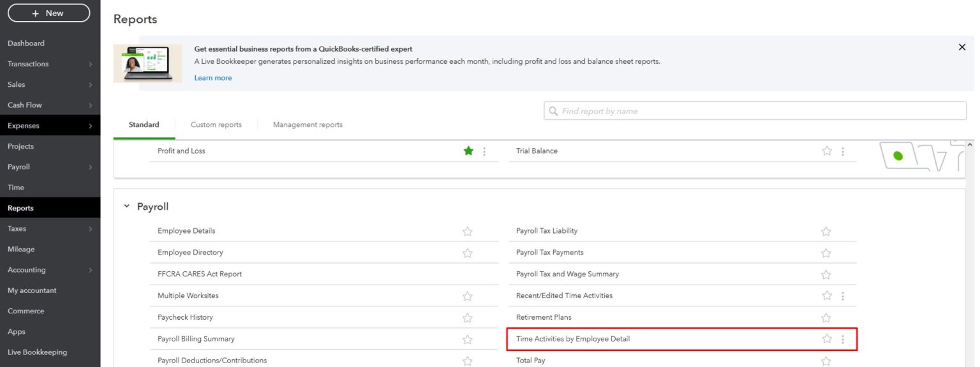Close the Live Bookkeeper banner

pos(962,47)
